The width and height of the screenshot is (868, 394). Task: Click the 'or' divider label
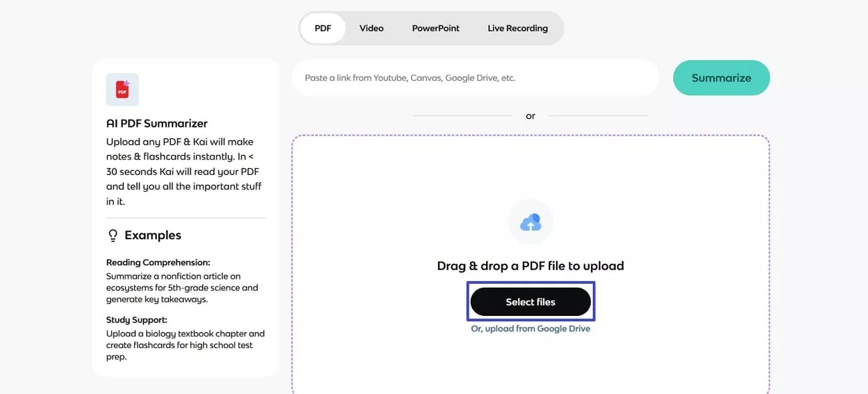(530, 115)
